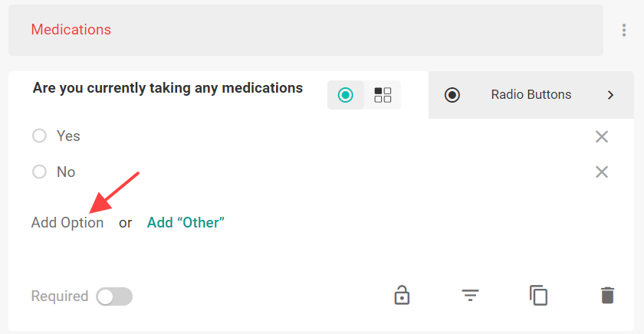The image size is (644, 334).
Task: Open the Radio Buttons field type selector
Action: [x=531, y=95]
